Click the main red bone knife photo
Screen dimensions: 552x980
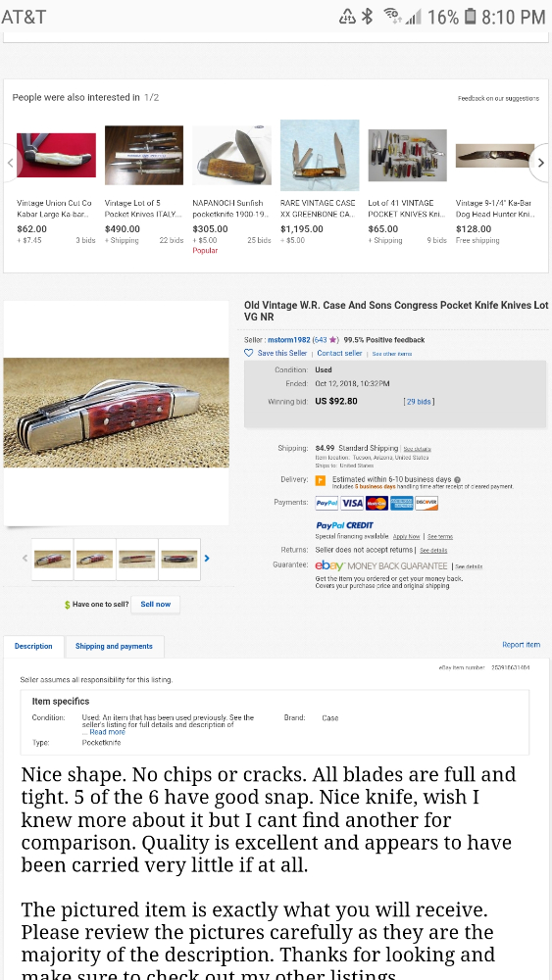click(117, 413)
